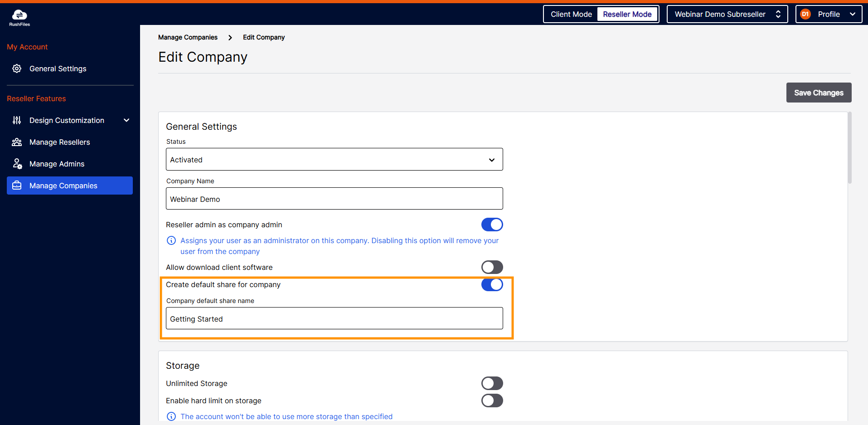
Task: Expand Design Customization submenu chevron
Action: 126,120
